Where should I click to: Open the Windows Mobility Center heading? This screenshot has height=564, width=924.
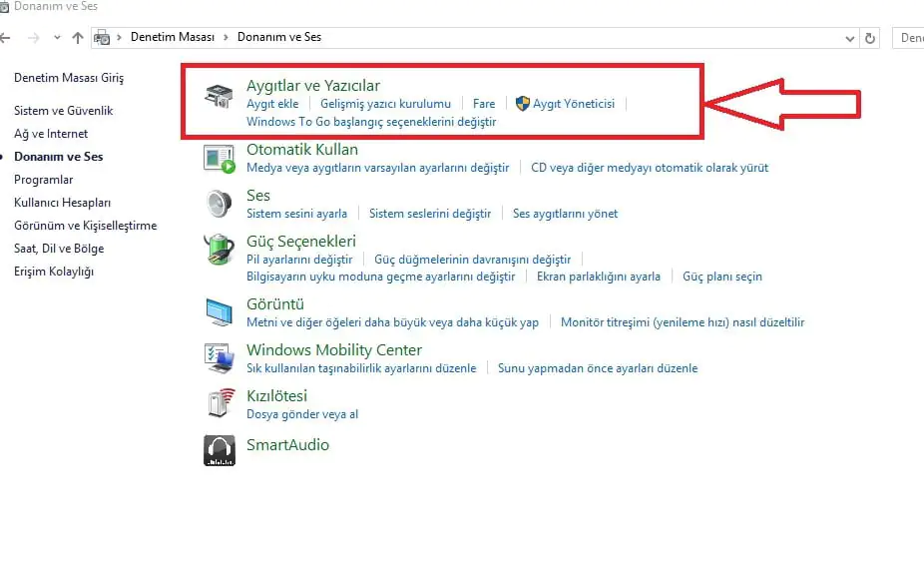(334, 350)
